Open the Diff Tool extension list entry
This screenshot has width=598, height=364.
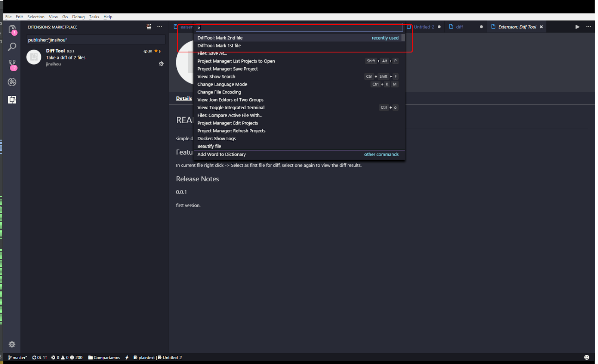(x=95, y=57)
